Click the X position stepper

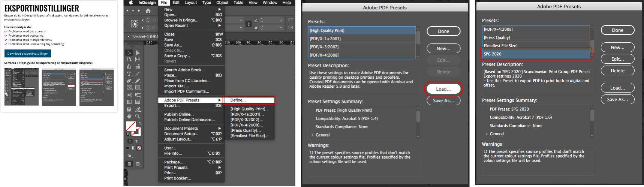click(147, 20)
